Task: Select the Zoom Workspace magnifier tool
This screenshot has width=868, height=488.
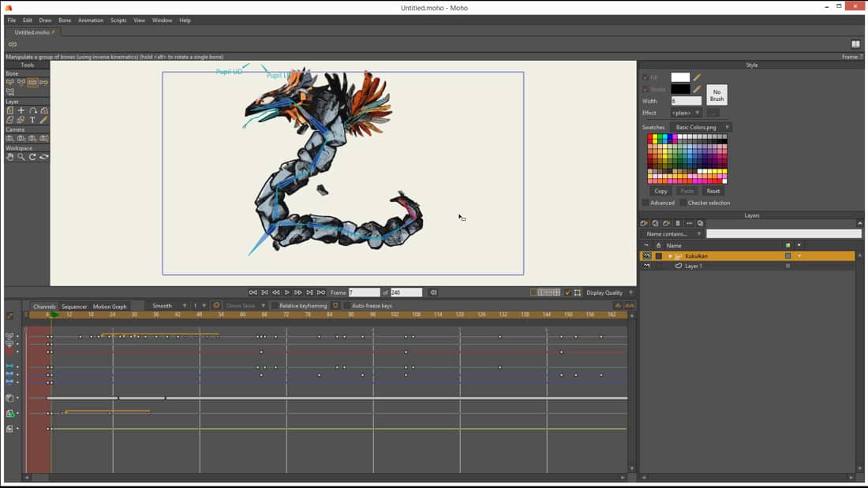Action: 21,157
